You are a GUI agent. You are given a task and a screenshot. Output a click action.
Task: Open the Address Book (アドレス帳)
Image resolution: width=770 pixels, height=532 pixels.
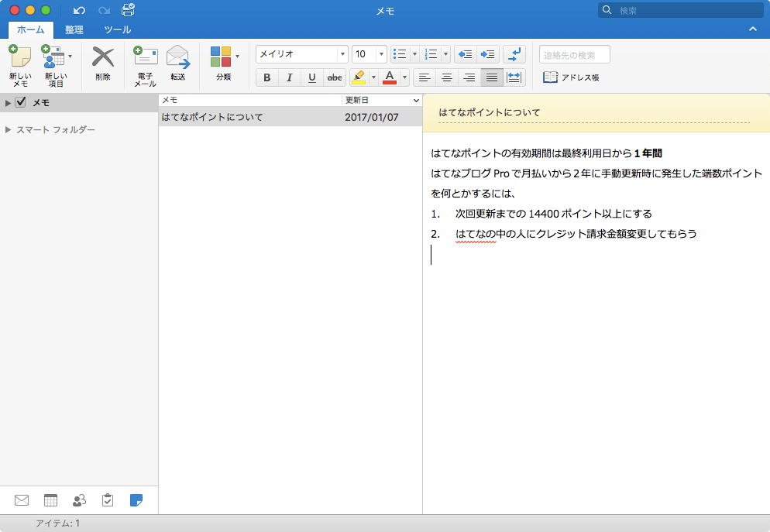(571, 77)
